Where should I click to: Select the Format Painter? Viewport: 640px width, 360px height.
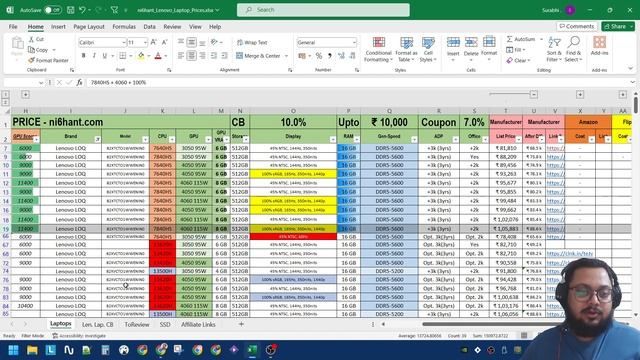point(48,60)
